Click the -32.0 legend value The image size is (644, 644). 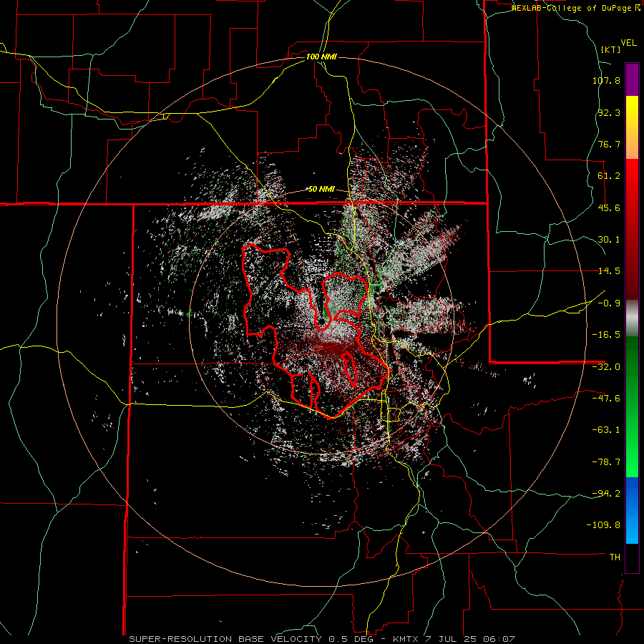606,367
